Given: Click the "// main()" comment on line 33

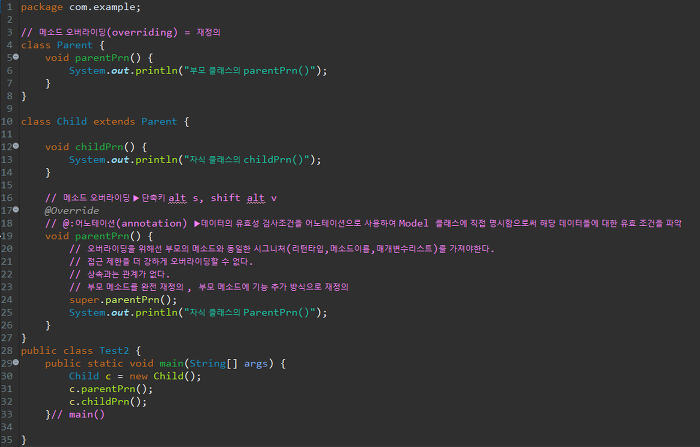Looking at the screenshot, I should coord(78,415).
